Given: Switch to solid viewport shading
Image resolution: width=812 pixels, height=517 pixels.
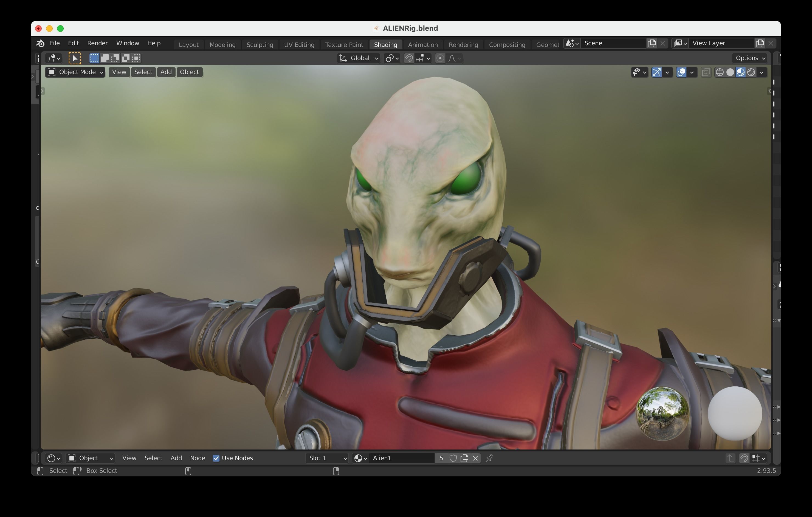Looking at the screenshot, I should point(730,72).
